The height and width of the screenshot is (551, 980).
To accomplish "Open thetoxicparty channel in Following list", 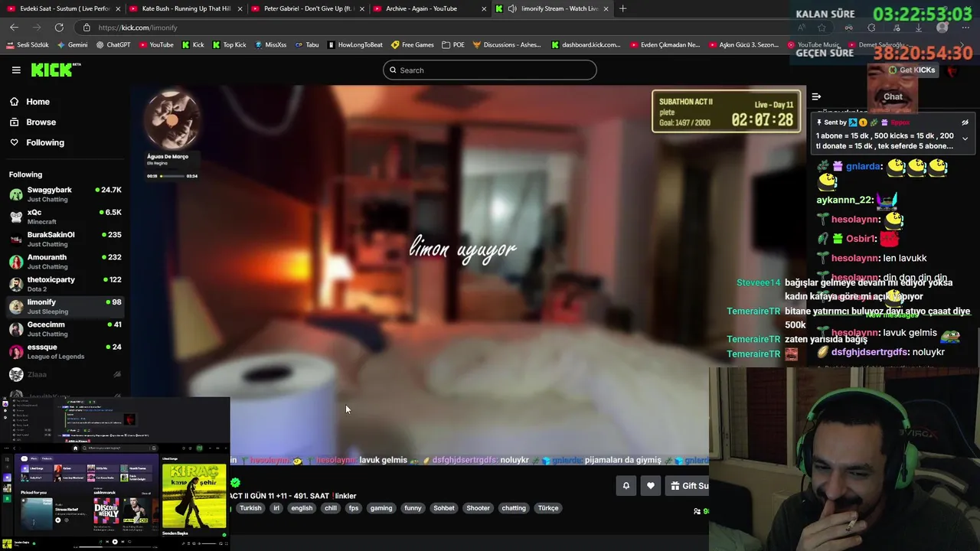I will pyautogui.click(x=65, y=284).
